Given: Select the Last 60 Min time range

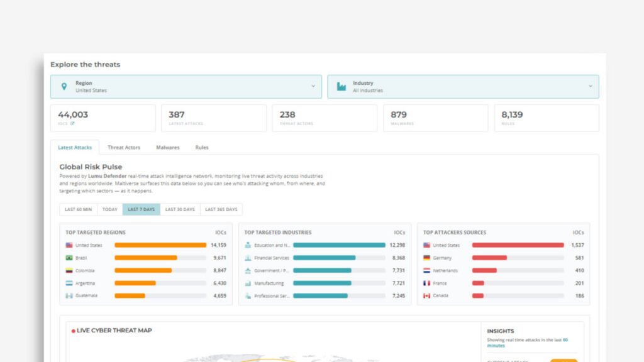Looking at the screenshot, I should click(x=79, y=209).
